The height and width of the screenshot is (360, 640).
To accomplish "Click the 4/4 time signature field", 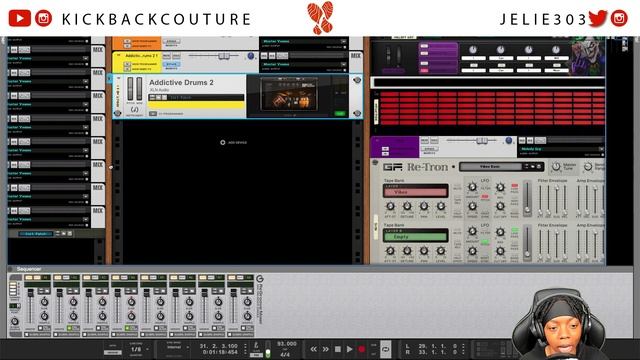I will coord(285,354).
